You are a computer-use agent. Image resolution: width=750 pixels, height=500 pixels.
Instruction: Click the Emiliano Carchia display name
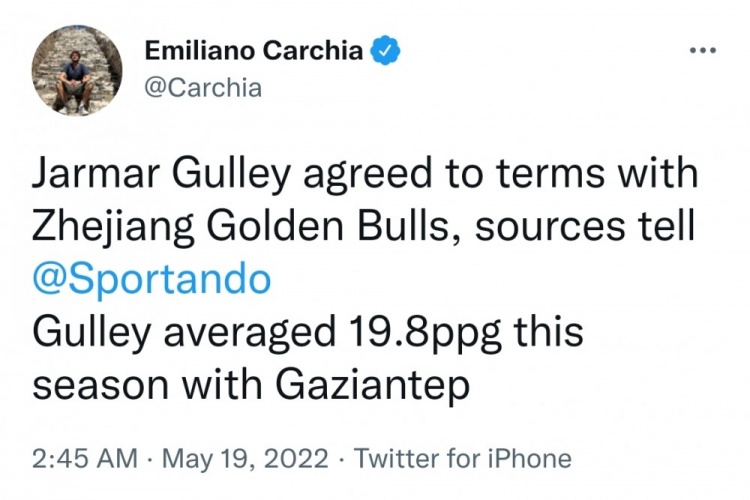pyautogui.click(x=254, y=50)
